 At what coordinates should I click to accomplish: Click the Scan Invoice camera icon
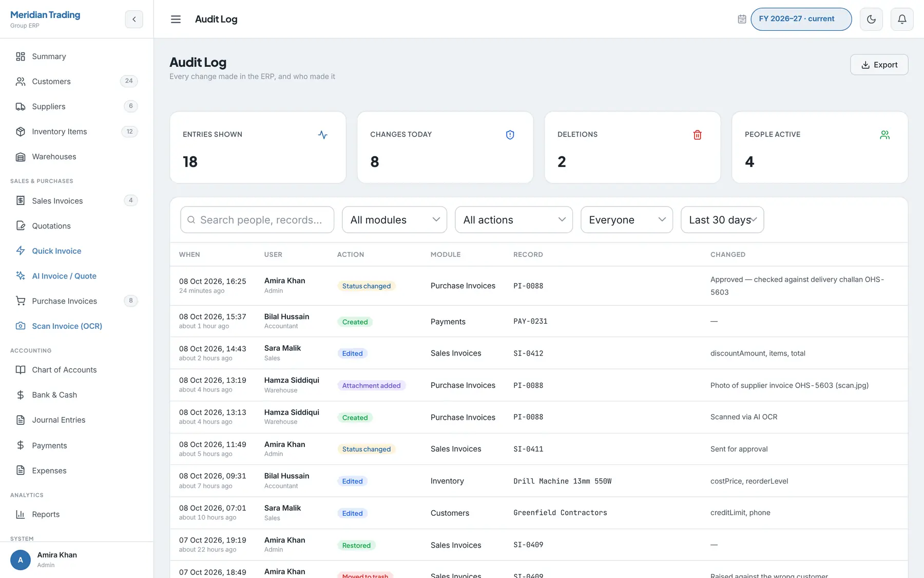click(21, 326)
